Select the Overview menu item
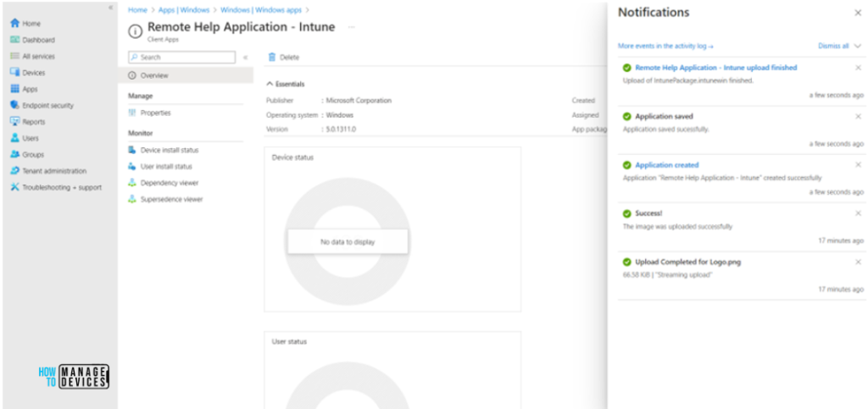The width and height of the screenshot is (868, 409). [x=186, y=75]
